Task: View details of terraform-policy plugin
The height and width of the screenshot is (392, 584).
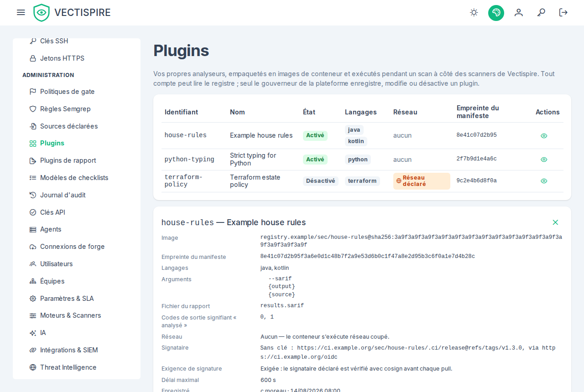Action: pyautogui.click(x=544, y=181)
